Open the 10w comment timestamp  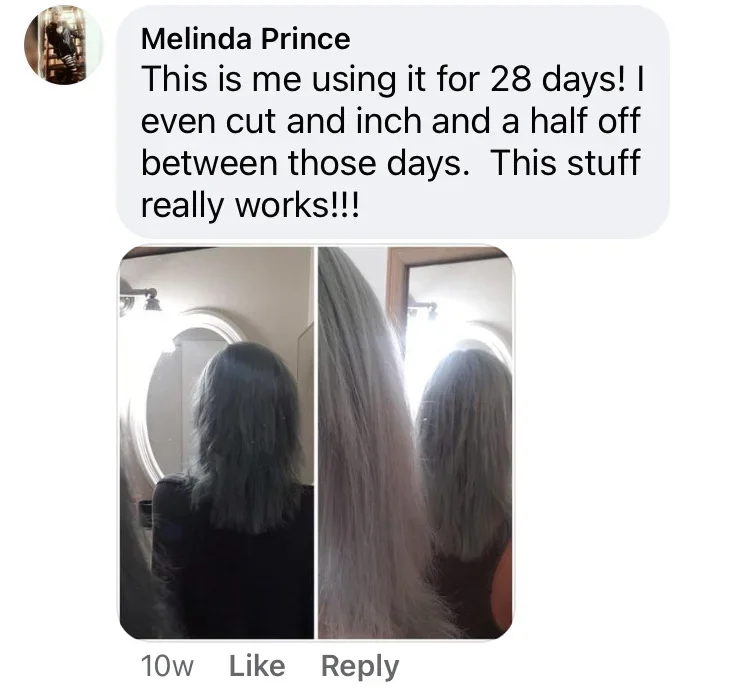coord(167,666)
